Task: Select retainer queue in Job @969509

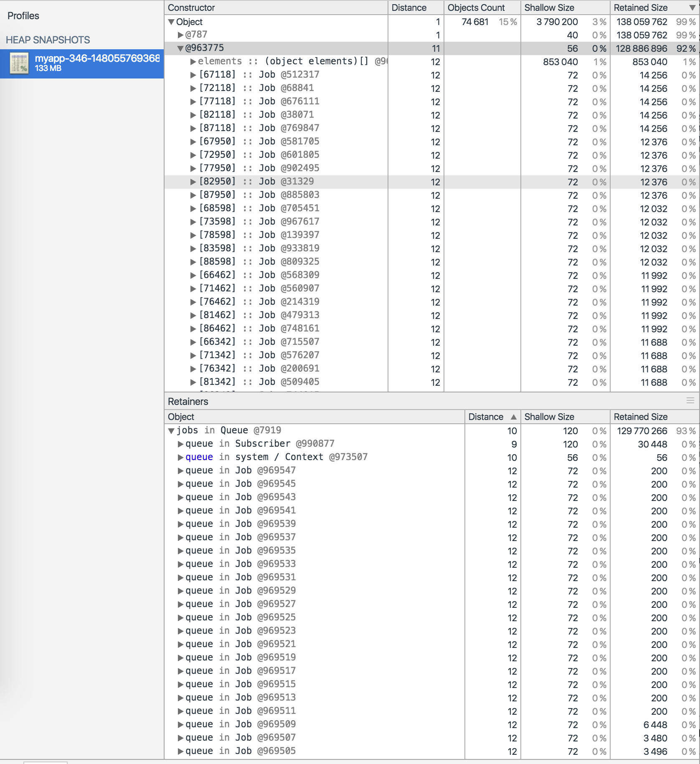Action: tap(432, 724)
